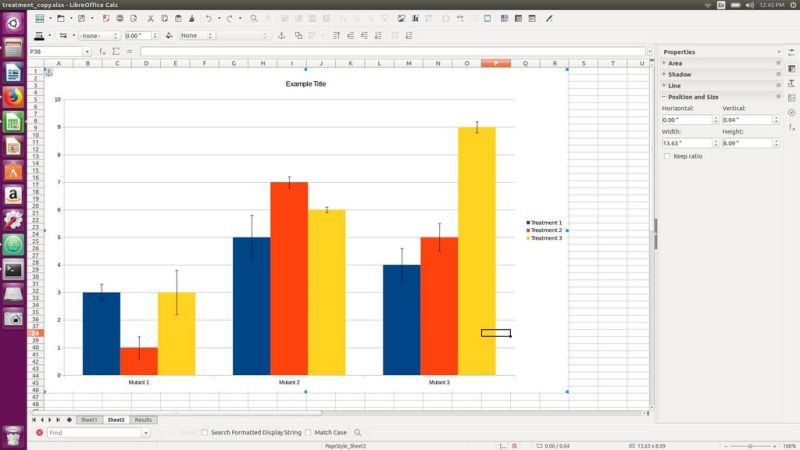
Task: Switch to the Results sheet tab
Action: tap(143, 420)
